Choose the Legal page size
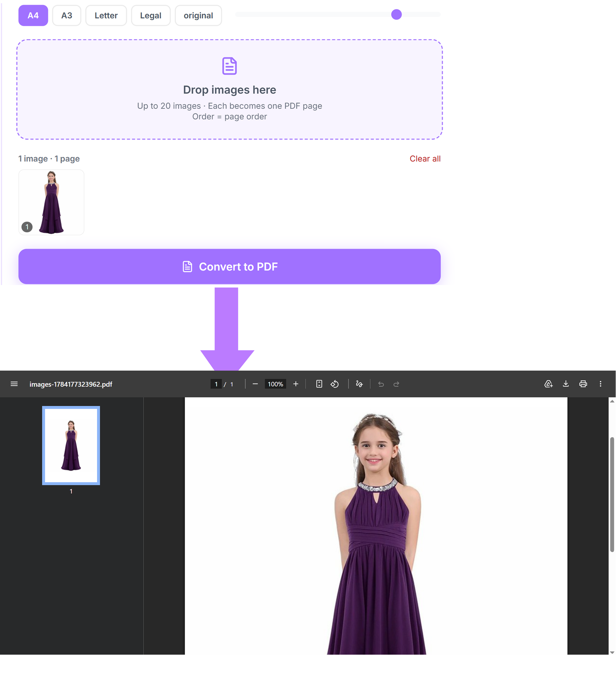 150,15
